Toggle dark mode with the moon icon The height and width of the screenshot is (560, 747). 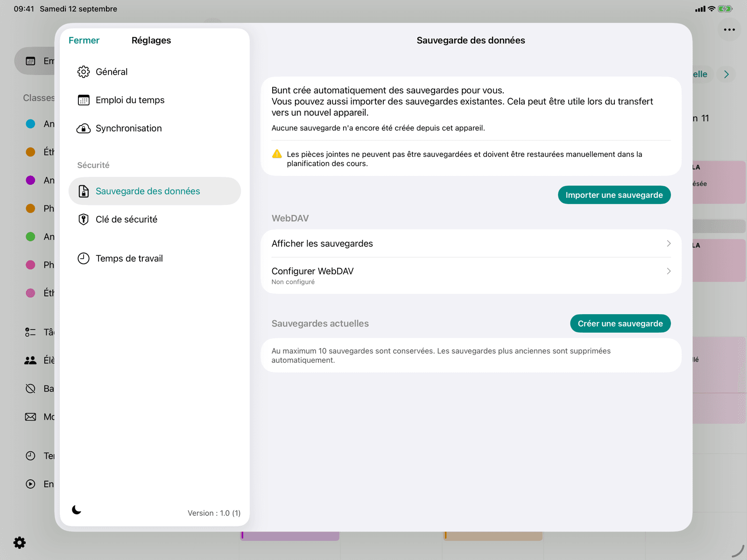(x=77, y=510)
